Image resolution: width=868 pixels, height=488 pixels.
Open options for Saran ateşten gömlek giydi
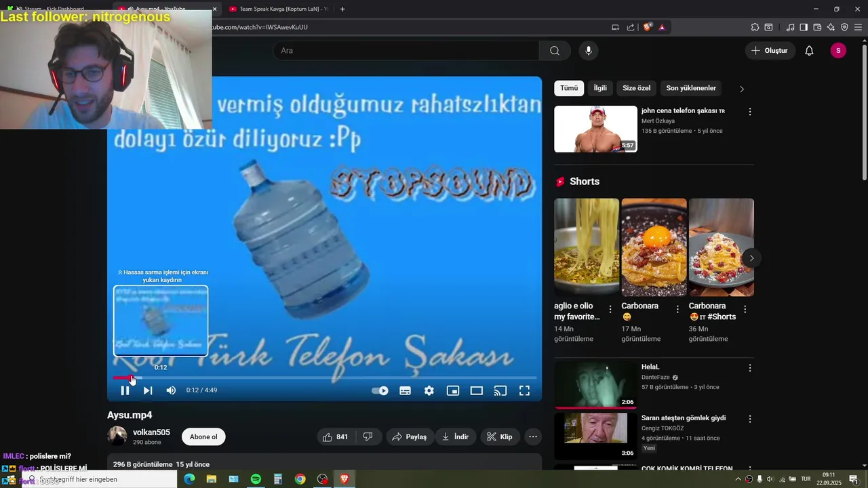click(749, 420)
